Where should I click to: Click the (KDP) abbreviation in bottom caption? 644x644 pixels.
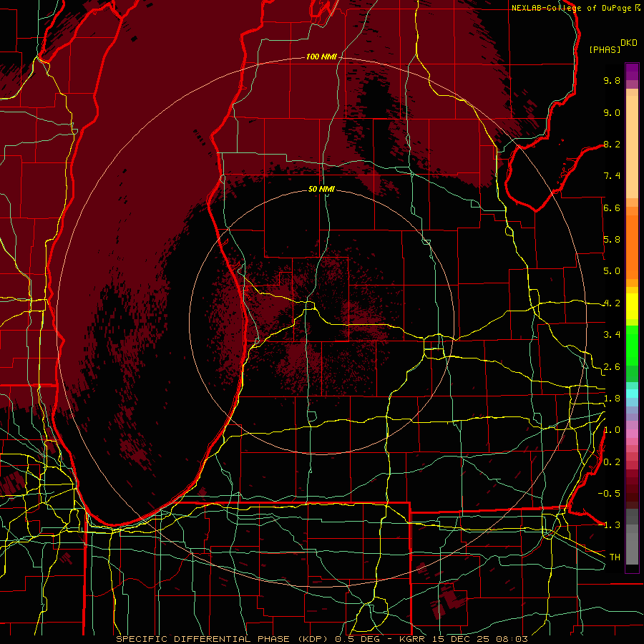(312, 639)
